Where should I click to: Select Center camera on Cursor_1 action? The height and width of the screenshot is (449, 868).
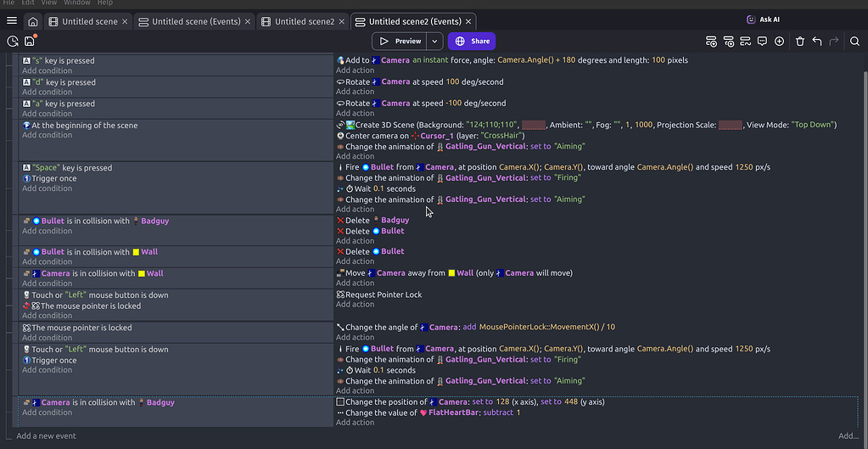(x=430, y=136)
